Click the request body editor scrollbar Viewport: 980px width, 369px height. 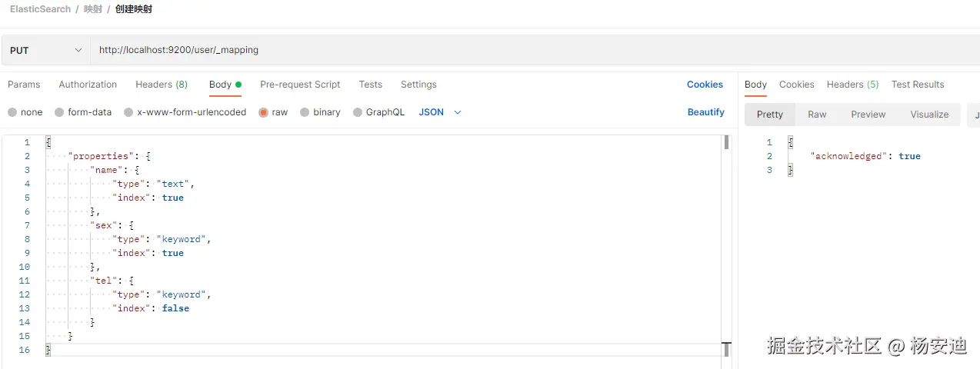coord(726,143)
